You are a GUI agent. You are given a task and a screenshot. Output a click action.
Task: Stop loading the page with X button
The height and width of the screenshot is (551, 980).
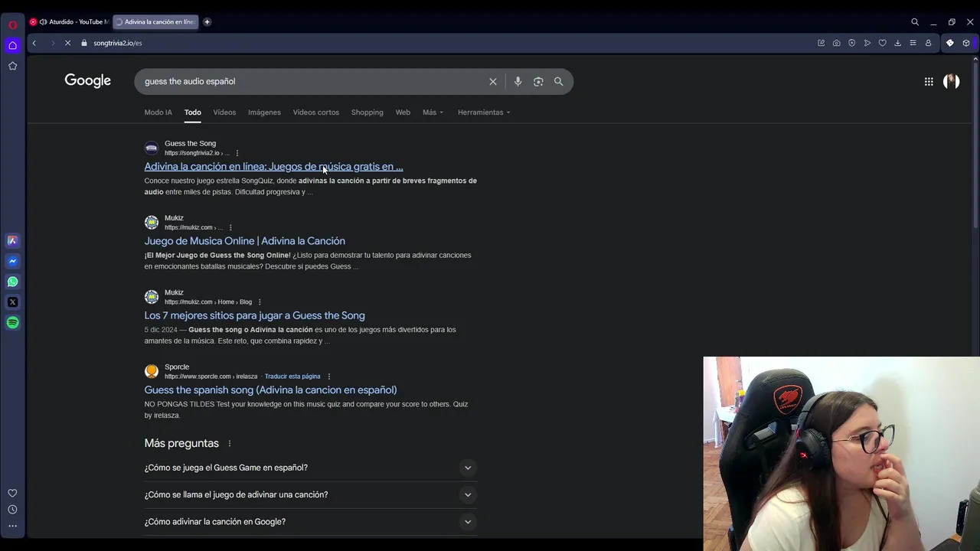(67, 43)
